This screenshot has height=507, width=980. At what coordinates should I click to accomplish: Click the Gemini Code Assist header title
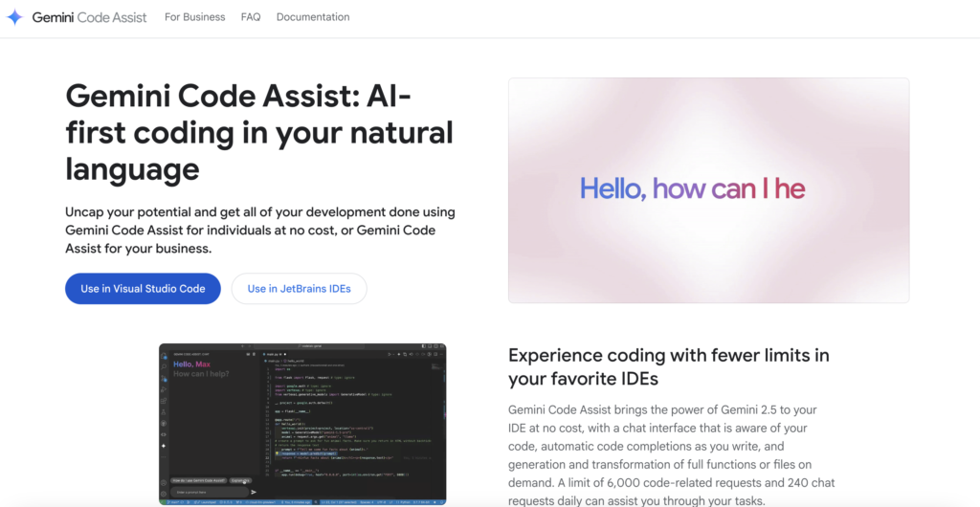(90, 17)
